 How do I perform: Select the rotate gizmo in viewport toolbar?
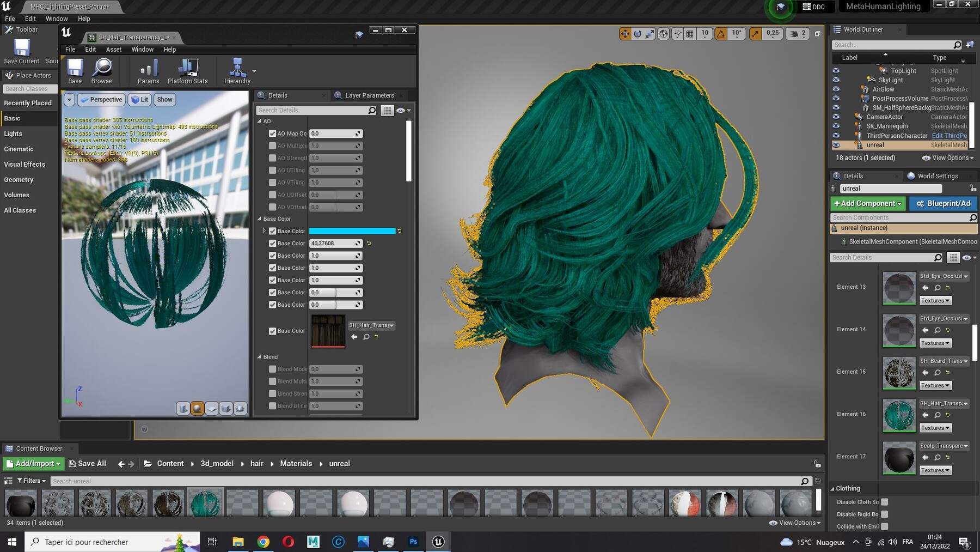coord(638,34)
